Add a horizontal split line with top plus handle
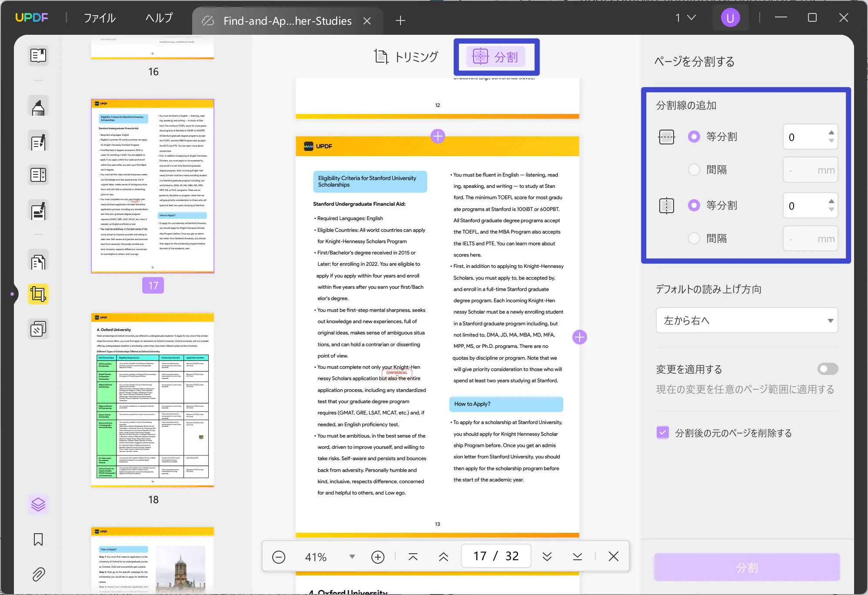The image size is (868, 595). coord(437,136)
